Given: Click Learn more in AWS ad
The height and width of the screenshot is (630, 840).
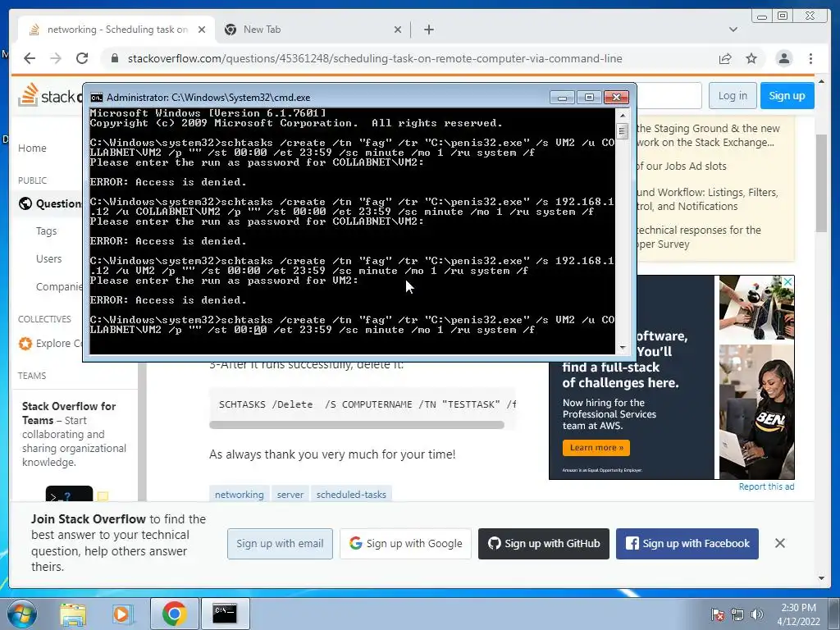Looking at the screenshot, I should tap(596, 447).
